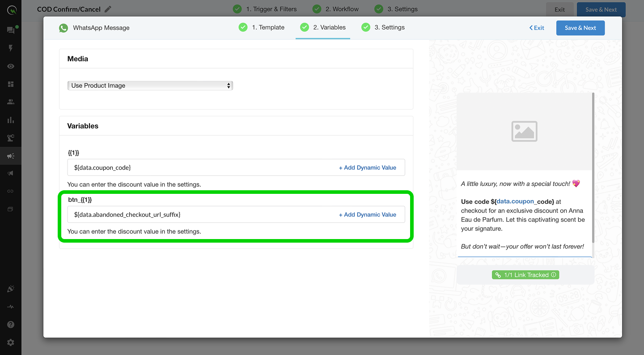Click the pencil icon beside COD Confirm/Cancel
Viewport: 644px width, 355px height.
[x=108, y=9]
